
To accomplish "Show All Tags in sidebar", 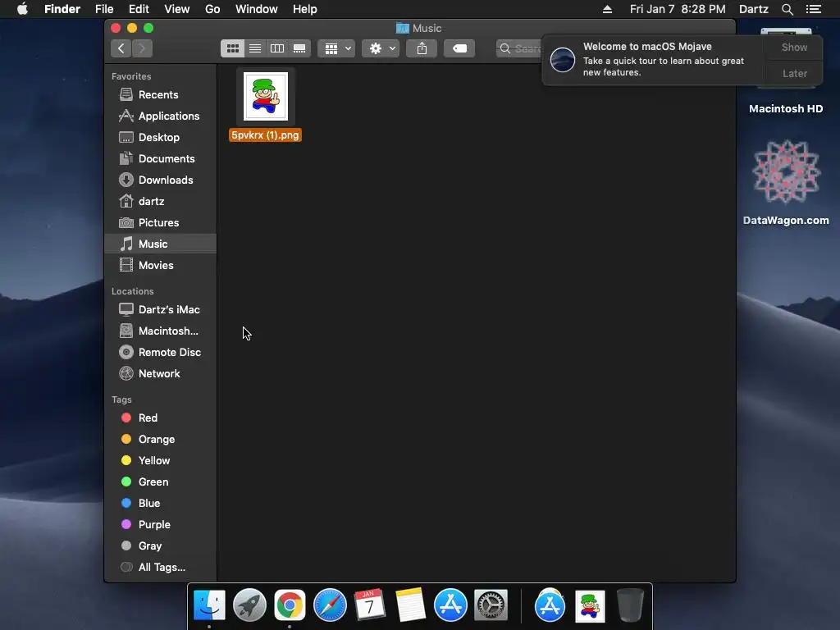I will coord(160,567).
